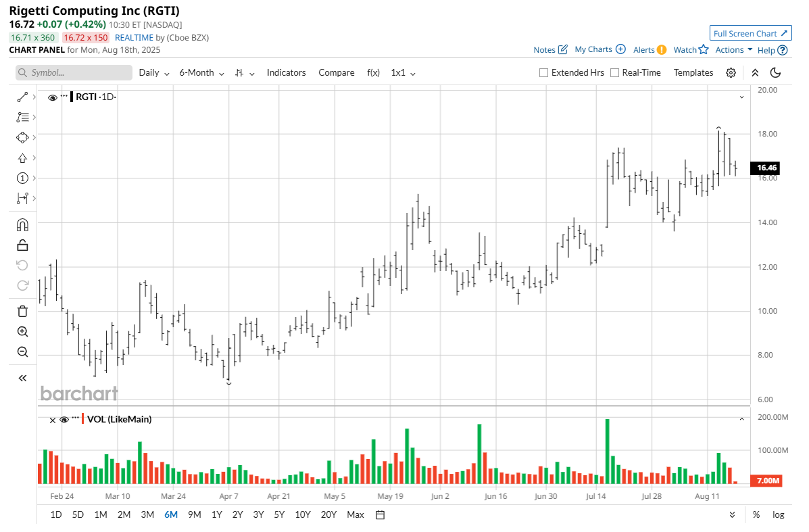
Task: Open the Compare menu
Action: pyautogui.click(x=337, y=73)
